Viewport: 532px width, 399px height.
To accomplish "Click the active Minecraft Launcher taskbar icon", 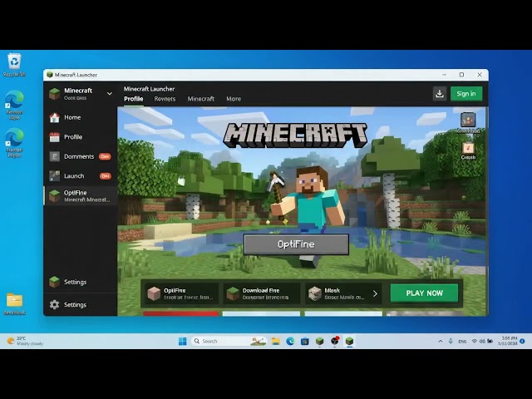I will [x=349, y=342].
